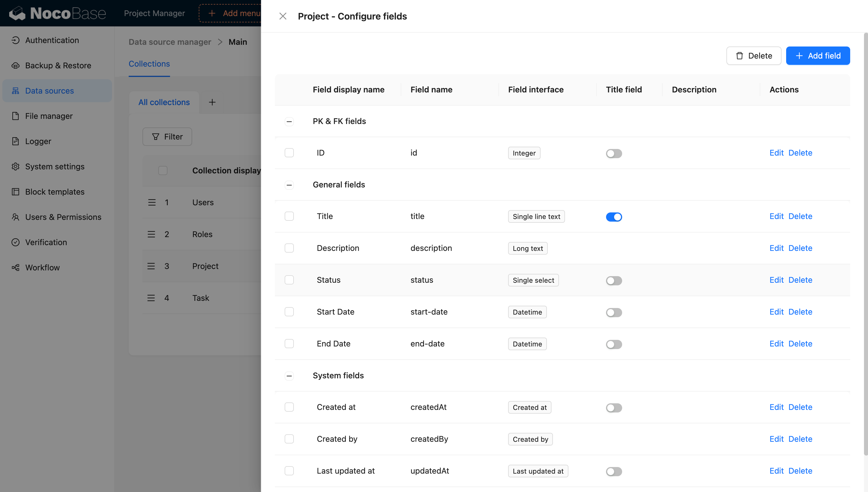Screen dimensions: 868x492
Task: Click add new collection plus button
Action: point(212,102)
